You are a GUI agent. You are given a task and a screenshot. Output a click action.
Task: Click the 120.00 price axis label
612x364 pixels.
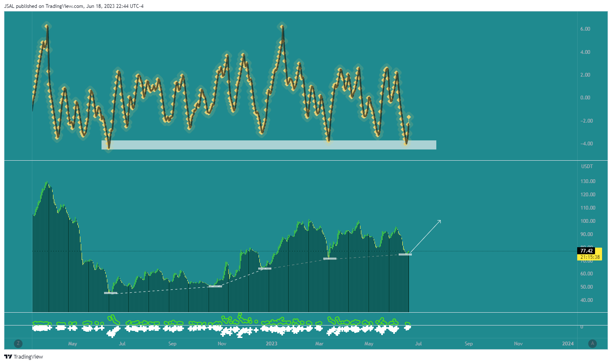(588, 195)
